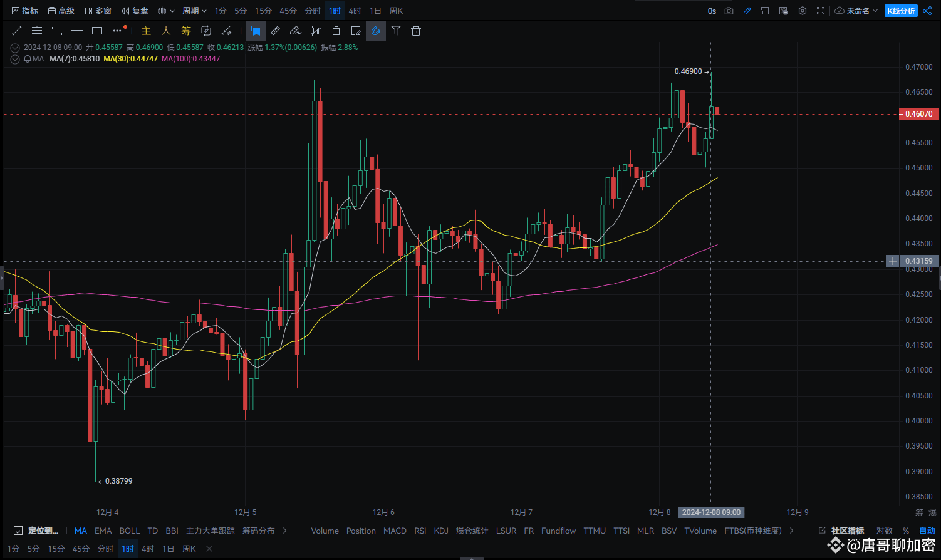Close the bottom timeframe bar with X
This screenshot has height=560, width=941.
tap(209, 549)
